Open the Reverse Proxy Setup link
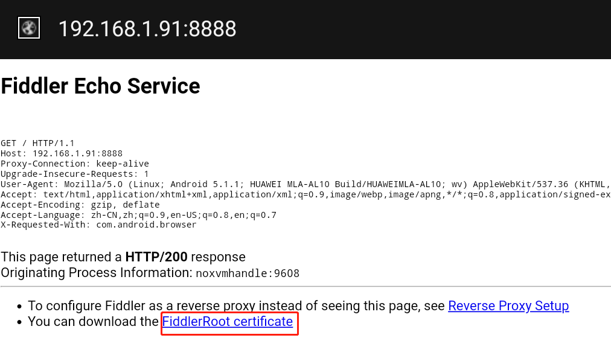 pyautogui.click(x=508, y=306)
